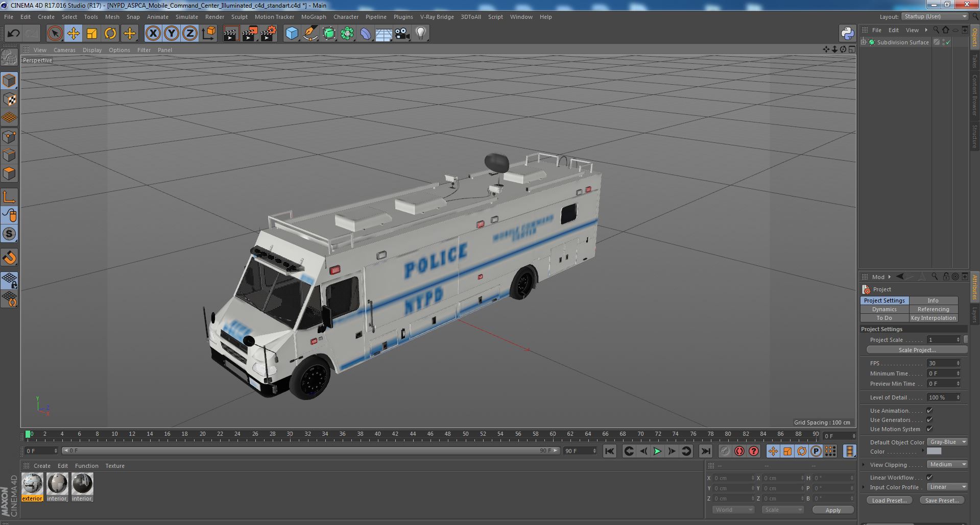Activate the Move tool
Image resolution: width=980 pixels, height=525 pixels.
coord(73,34)
